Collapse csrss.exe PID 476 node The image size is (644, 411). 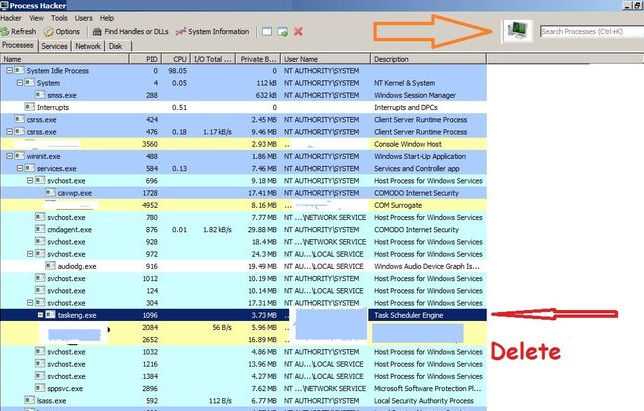[9, 132]
